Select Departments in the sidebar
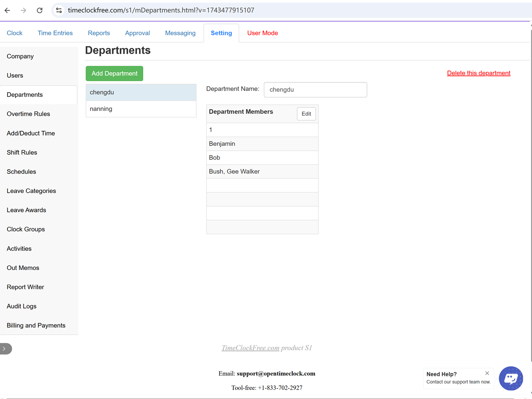Screen dimensions: 532x399 point(39,94)
